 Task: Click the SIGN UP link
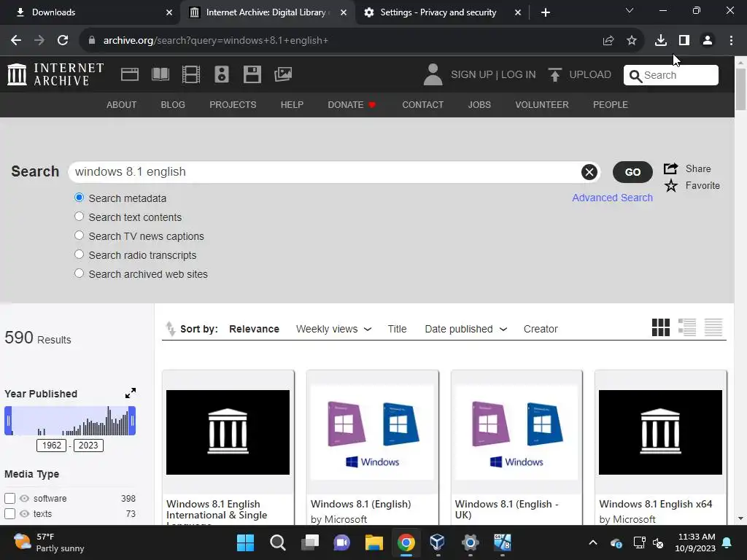pos(472,75)
